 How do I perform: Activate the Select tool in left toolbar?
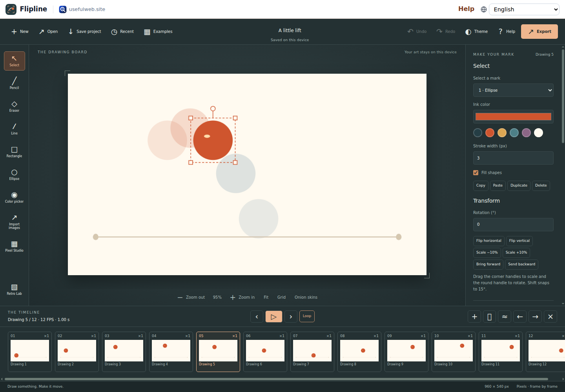(15, 61)
